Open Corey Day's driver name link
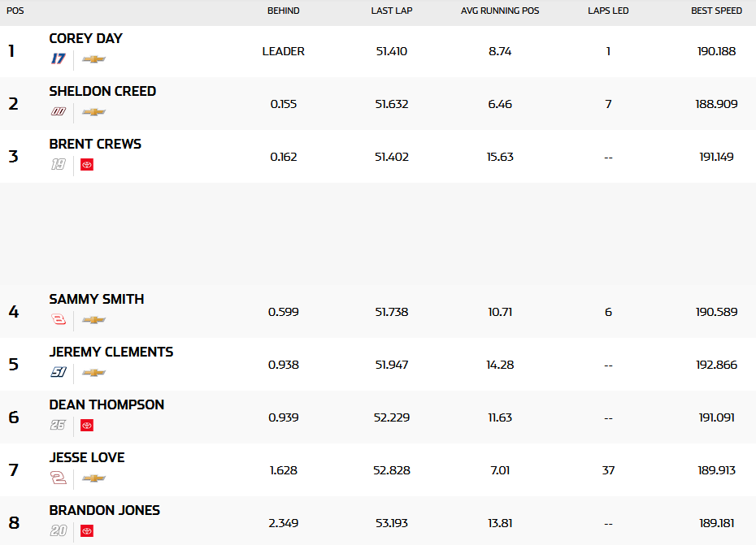Image resolution: width=756 pixels, height=545 pixels. (85, 39)
